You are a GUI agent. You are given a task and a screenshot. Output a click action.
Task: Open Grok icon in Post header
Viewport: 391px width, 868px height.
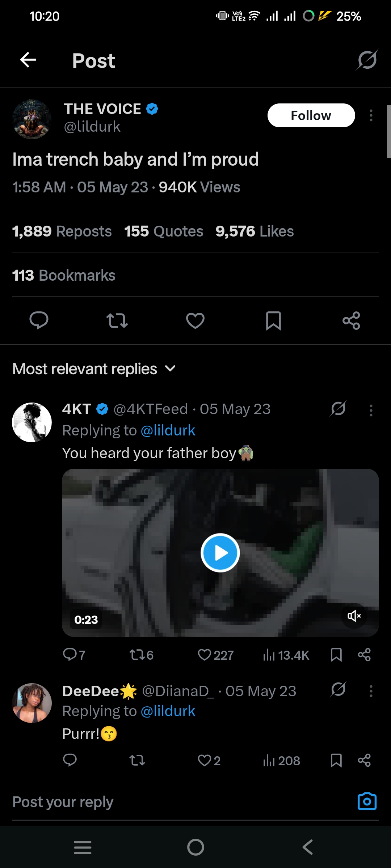[x=367, y=60]
